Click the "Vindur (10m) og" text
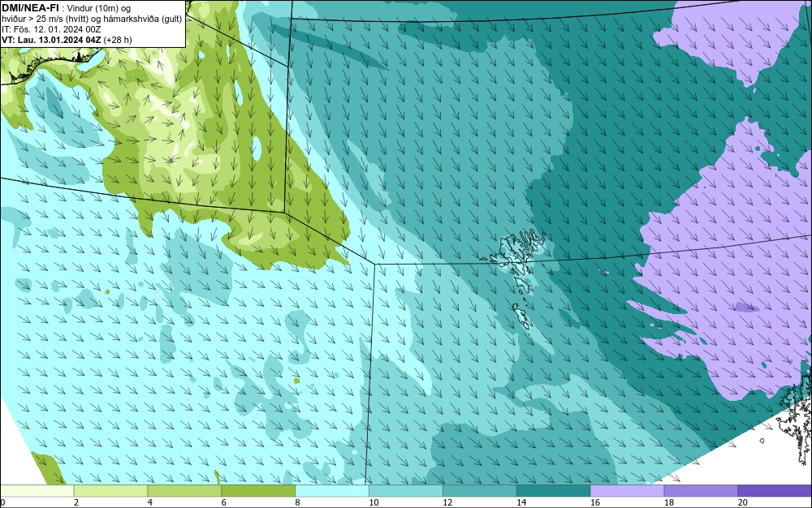This screenshot has height=508, width=812. [99, 8]
